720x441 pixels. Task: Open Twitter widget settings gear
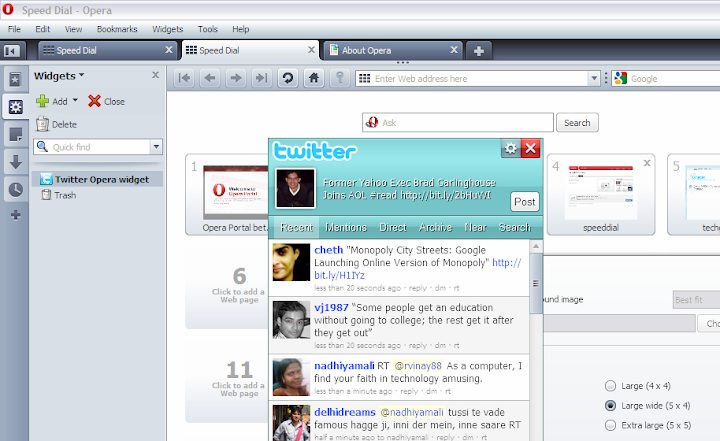click(511, 148)
